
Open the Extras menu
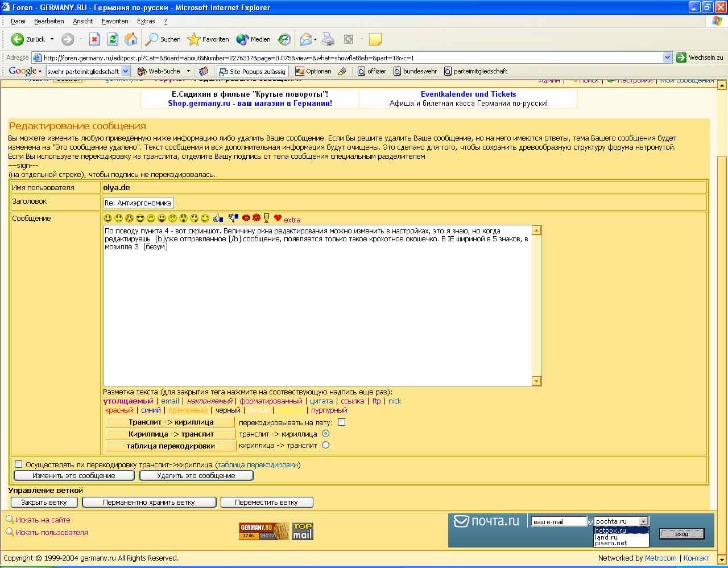[146, 21]
